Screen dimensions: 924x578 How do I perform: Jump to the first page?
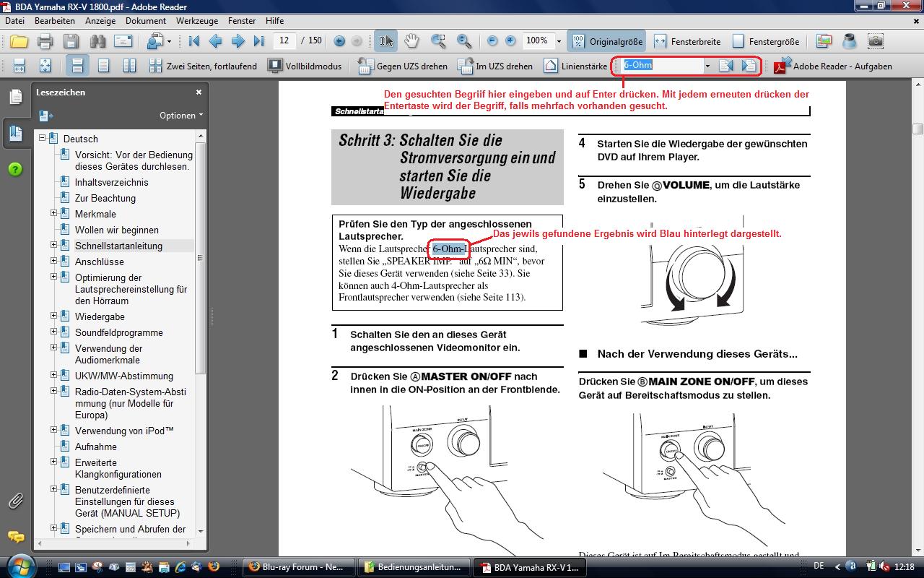[x=193, y=41]
